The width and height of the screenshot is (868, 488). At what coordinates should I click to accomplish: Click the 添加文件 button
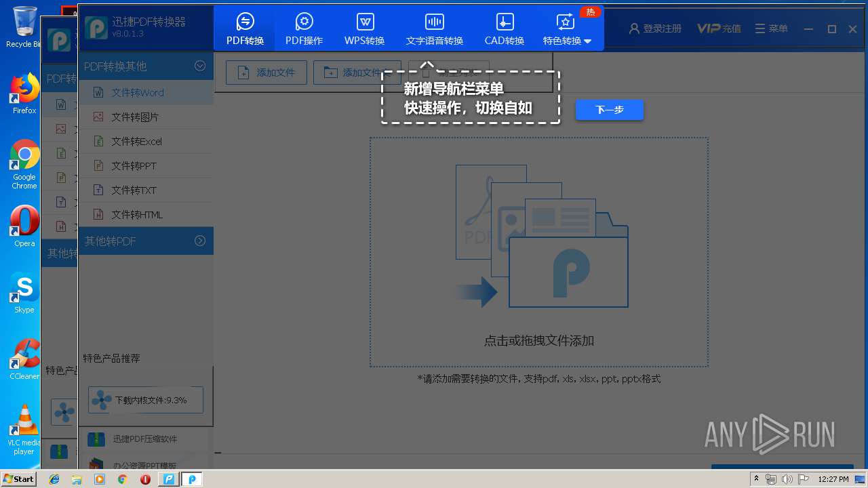(266, 73)
